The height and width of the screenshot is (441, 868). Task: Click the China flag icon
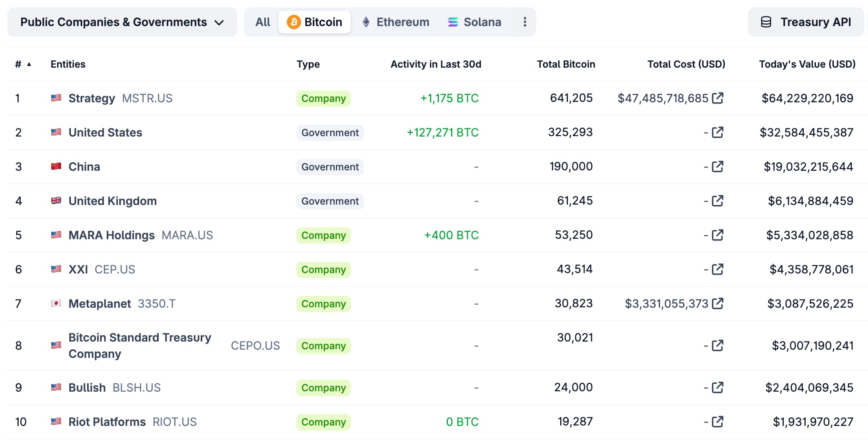[x=56, y=166]
